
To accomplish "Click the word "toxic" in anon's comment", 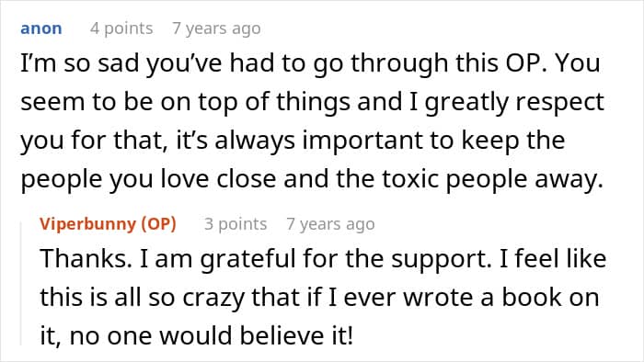I will coord(410,179).
